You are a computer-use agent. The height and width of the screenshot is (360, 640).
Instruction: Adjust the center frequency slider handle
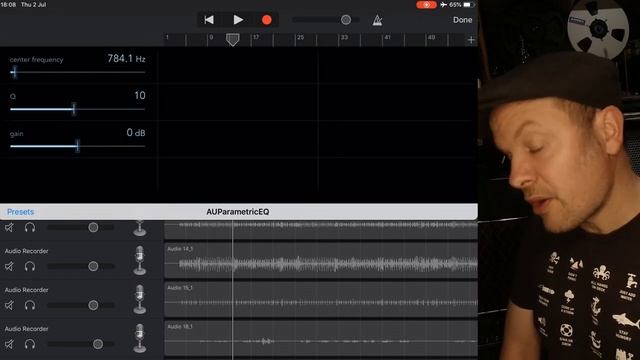click(x=14, y=72)
